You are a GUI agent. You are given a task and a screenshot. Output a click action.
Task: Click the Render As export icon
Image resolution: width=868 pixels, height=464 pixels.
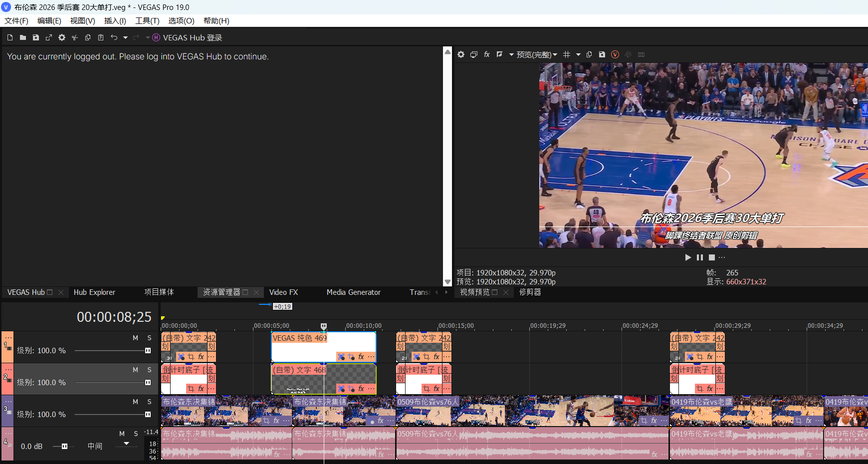coord(49,37)
